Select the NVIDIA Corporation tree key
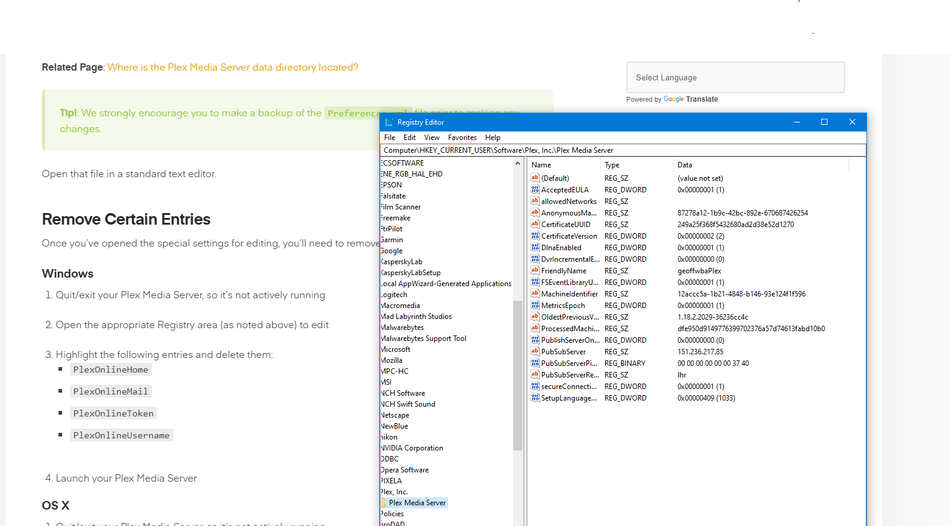This screenshot has height=526, width=951. tap(412, 448)
